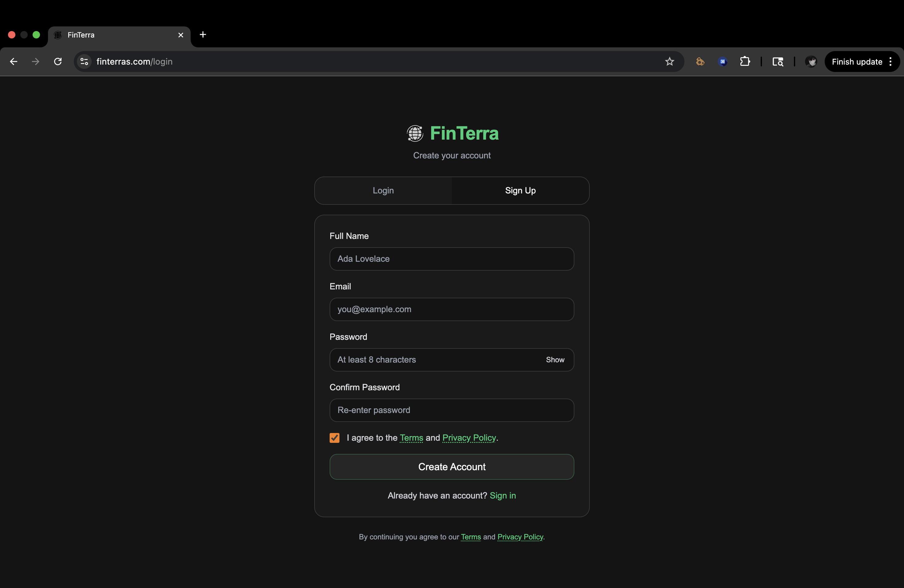Open a new browser tab
904x588 pixels.
[203, 34]
